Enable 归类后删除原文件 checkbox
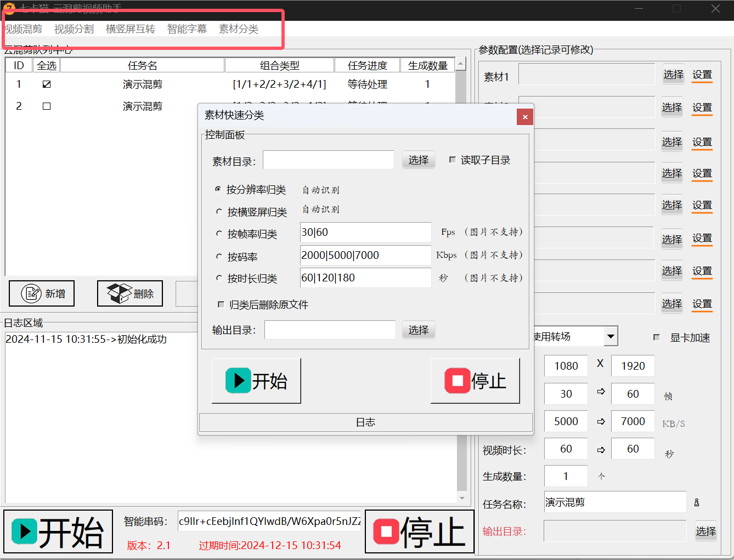 (221, 304)
